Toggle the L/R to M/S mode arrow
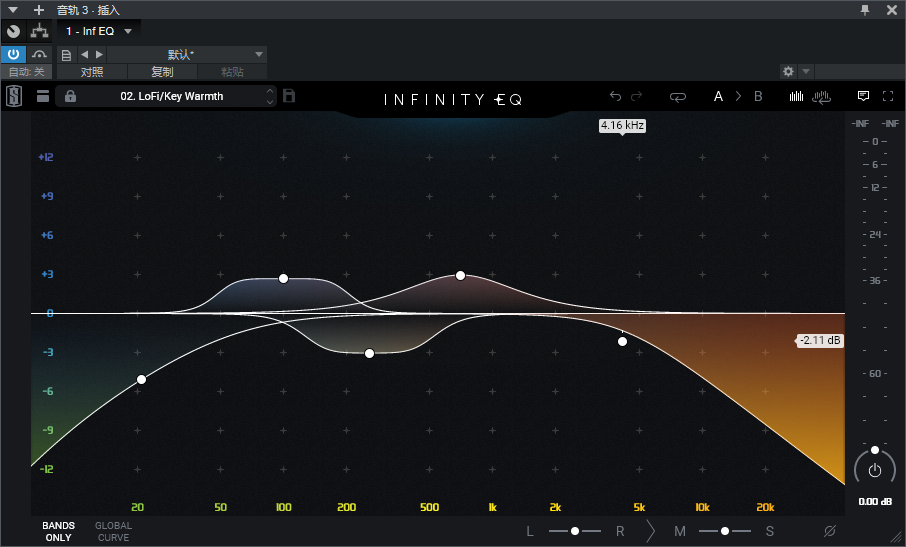This screenshot has width=906, height=547. click(x=651, y=531)
